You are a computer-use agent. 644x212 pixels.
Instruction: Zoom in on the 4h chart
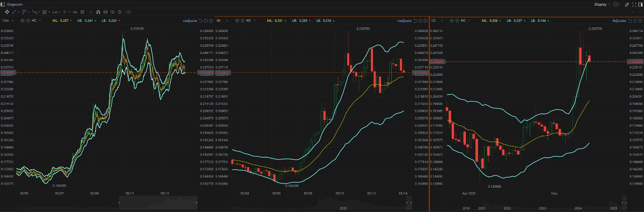click(x=425, y=20)
